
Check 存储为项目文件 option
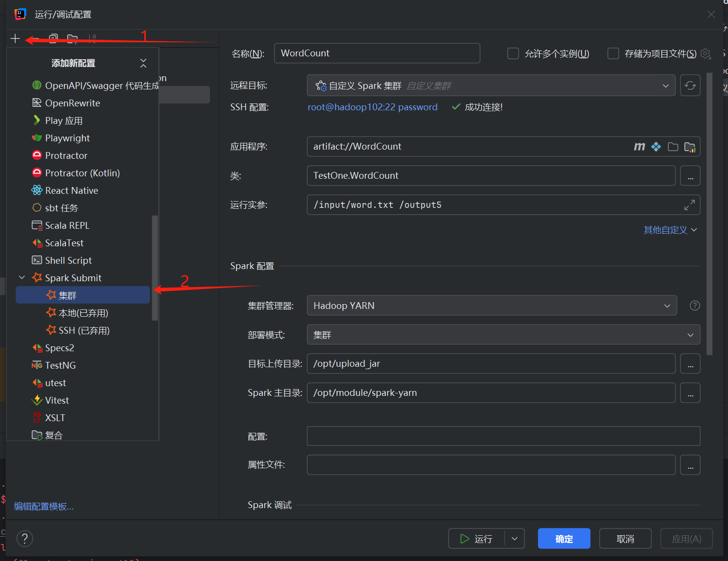click(x=613, y=53)
